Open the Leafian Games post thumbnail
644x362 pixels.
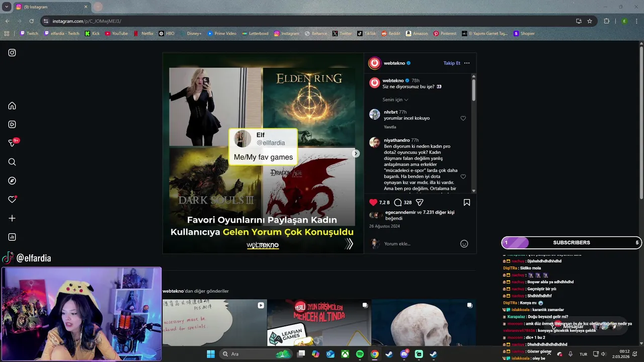point(319,322)
